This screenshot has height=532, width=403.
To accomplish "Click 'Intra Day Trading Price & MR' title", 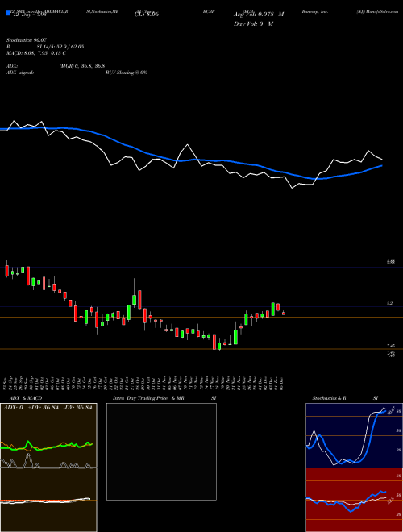I will pyautogui.click(x=148, y=398).
